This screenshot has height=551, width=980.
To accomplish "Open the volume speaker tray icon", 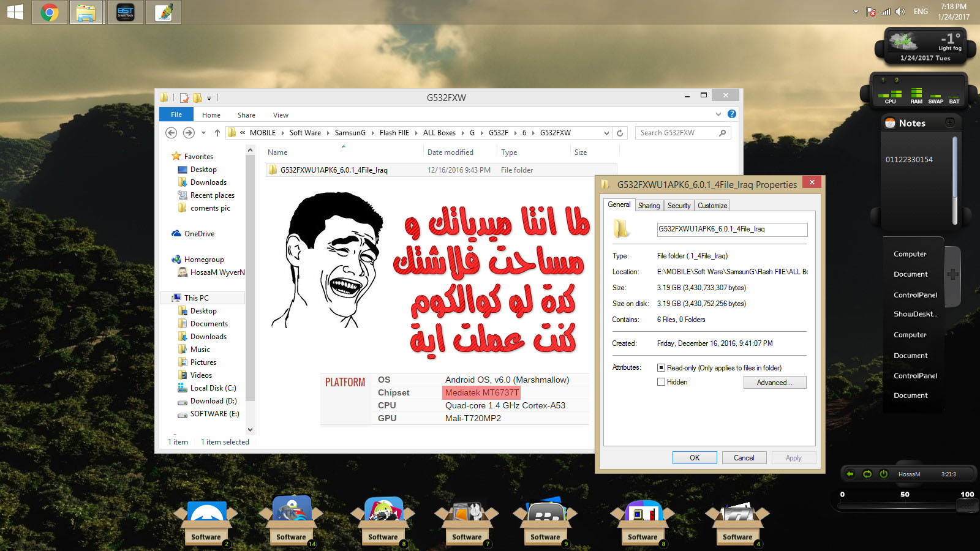I will coord(900,12).
